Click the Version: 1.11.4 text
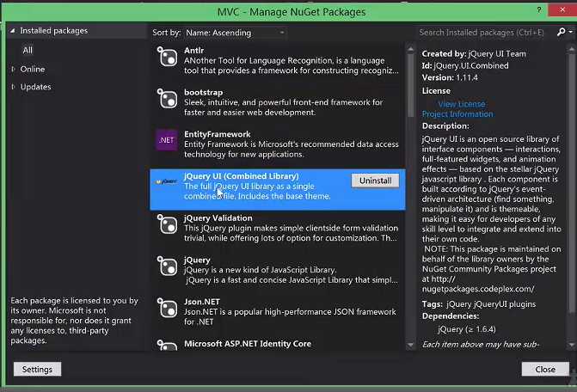577x392 pixels. click(450, 77)
